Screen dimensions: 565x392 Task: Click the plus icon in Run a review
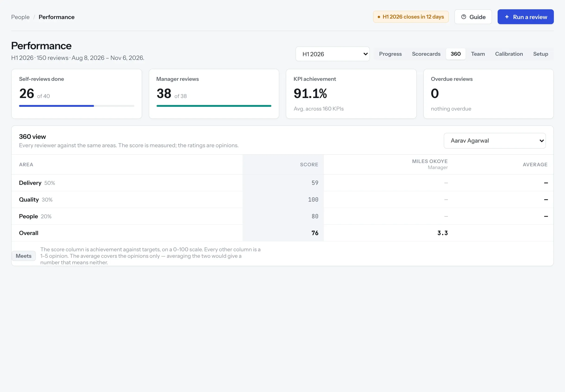507,17
